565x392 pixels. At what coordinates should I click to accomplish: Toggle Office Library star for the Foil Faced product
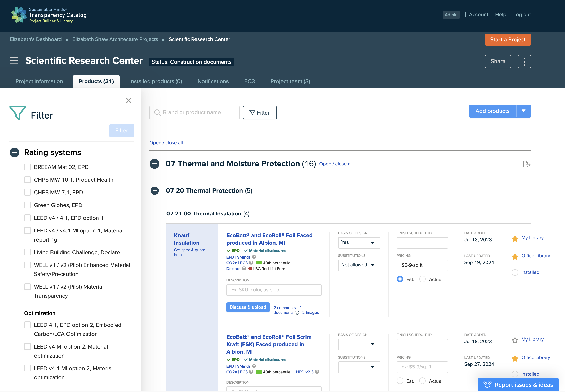(515, 256)
